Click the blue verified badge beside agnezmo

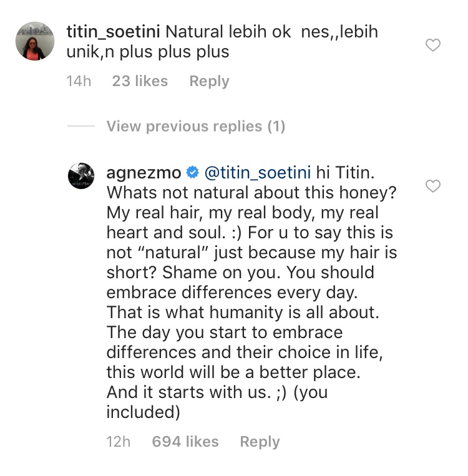coord(193,173)
